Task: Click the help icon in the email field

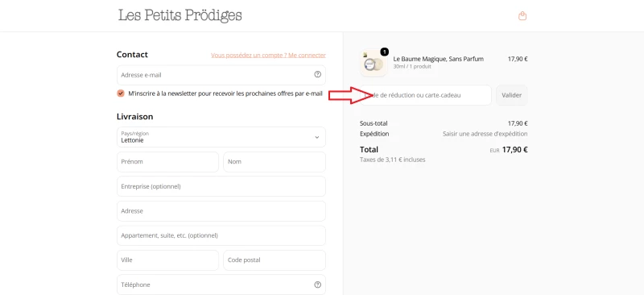Action: point(317,75)
